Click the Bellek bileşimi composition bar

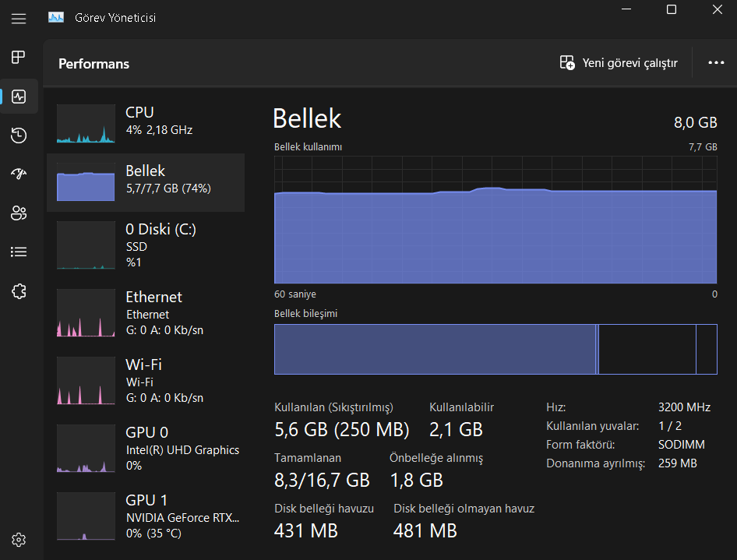[495, 349]
